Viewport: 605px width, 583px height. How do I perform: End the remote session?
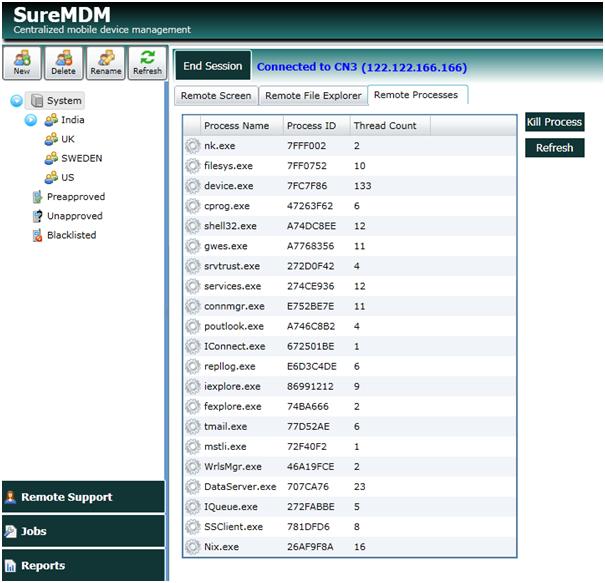[x=213, y=66]
